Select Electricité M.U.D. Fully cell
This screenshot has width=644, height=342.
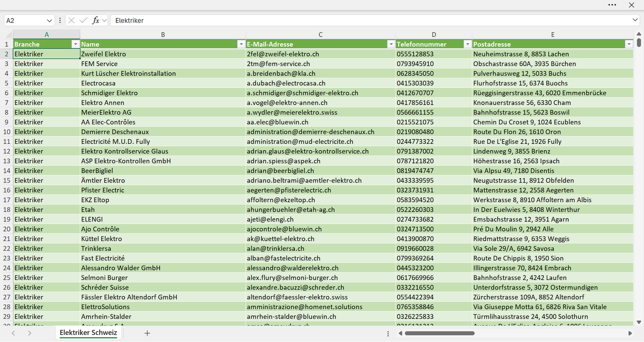[163, 142]
